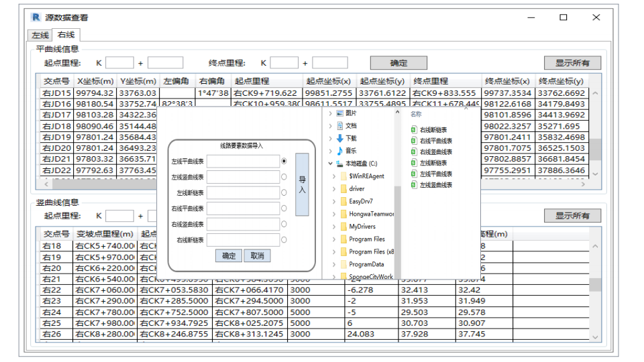This screenshot has height=362, width=644.
Task: Click the 37886.3646 cell
Action: click(561, 170)
